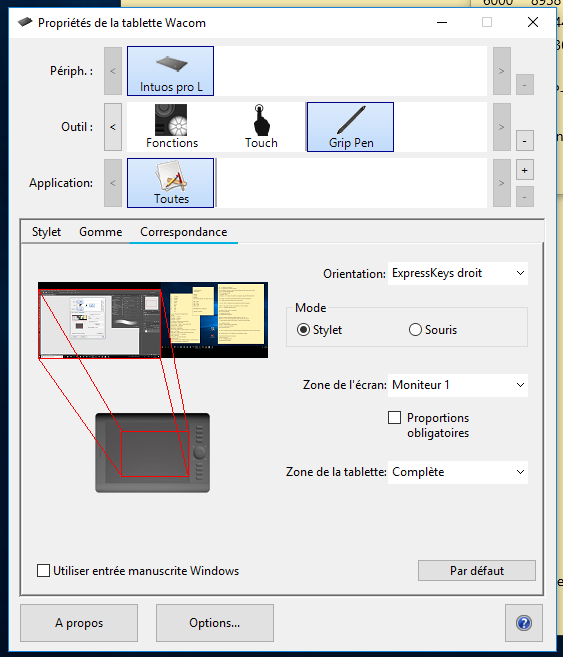Select Souris mode radio button
Image resolution: width=563 pixels, height=657 pixels.
pos(415,330)
